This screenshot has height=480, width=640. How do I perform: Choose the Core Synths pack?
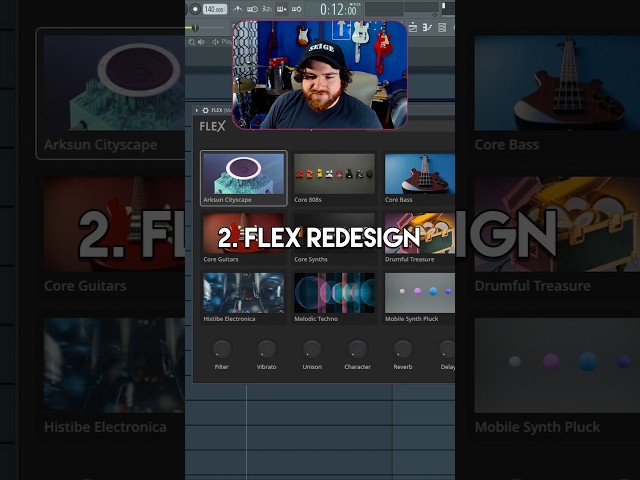(x=334, y=238)
